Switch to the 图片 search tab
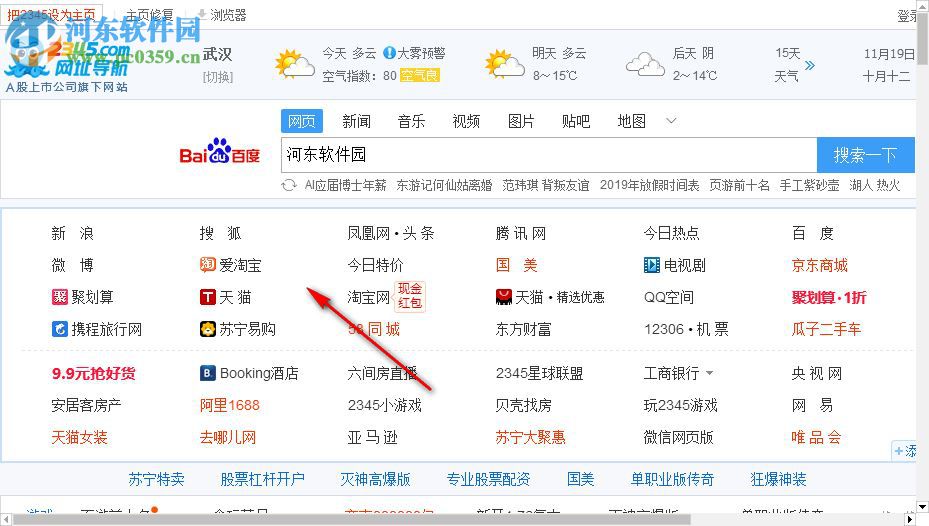The width and height of the screenshot is (929, 526). coord(521,121)
